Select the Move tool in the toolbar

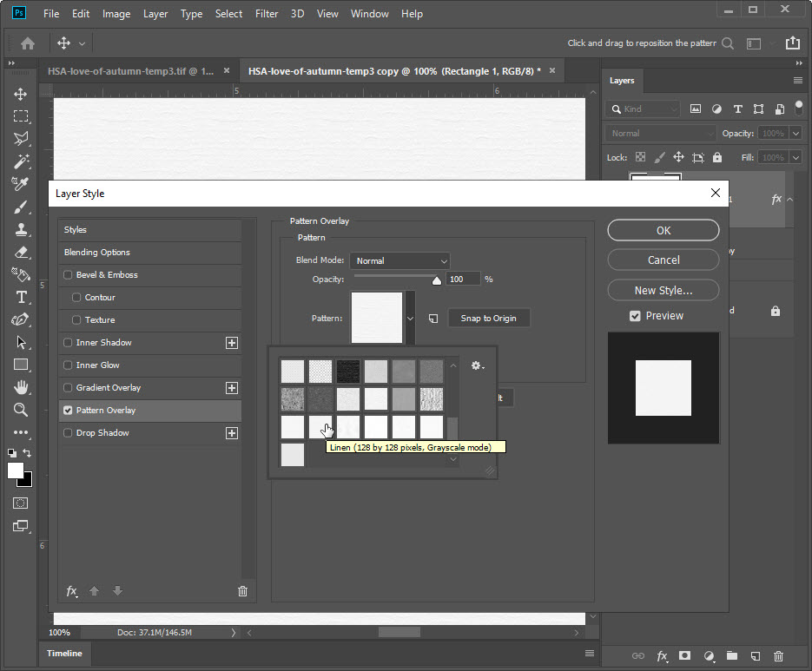click(20, 94)
